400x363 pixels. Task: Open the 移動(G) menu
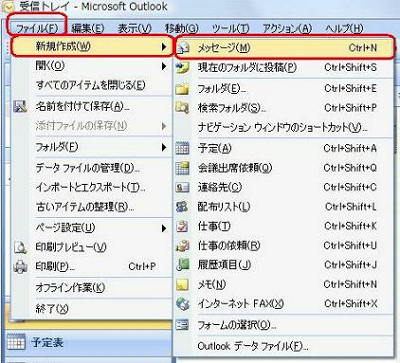[182, 29]
